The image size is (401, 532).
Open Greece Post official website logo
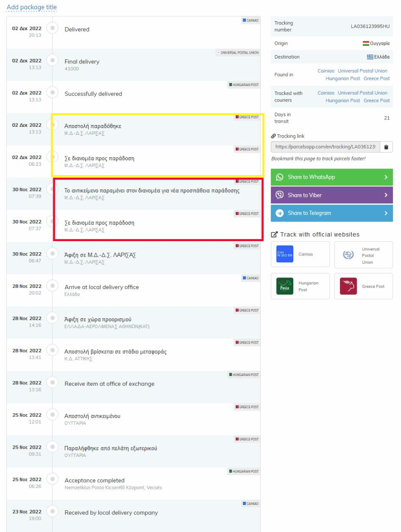(348, 286)
